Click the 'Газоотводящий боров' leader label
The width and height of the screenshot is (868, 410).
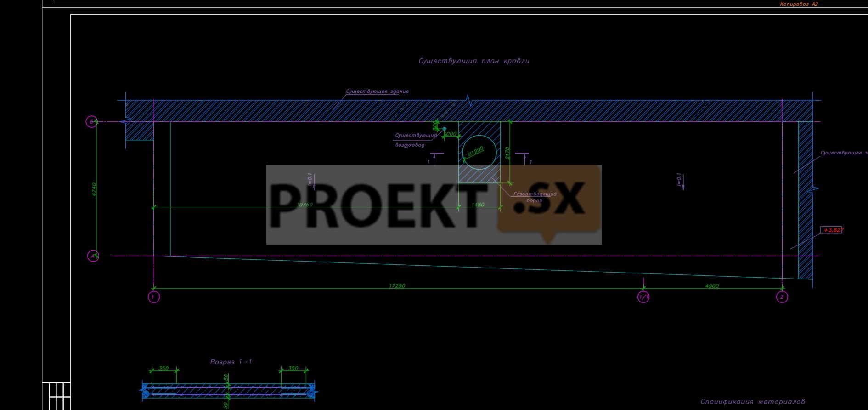click(x=535, y=197)
